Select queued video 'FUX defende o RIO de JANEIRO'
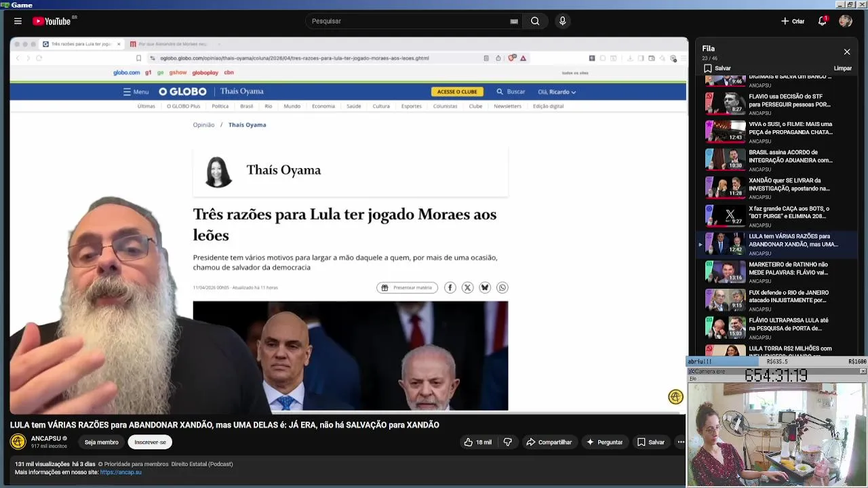 click(777, 300)
